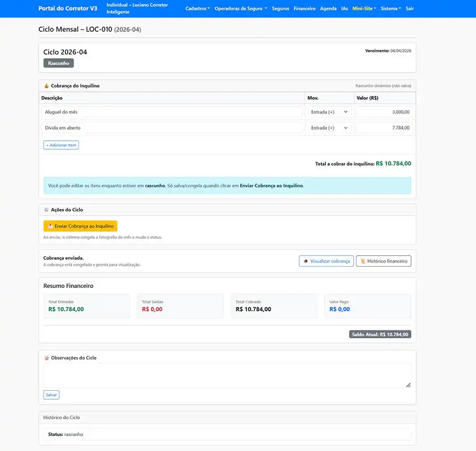The image size is (476, 451).
Task: Click the money bag icon beside Cobrança do Inquilino
Action: (47, 86)
